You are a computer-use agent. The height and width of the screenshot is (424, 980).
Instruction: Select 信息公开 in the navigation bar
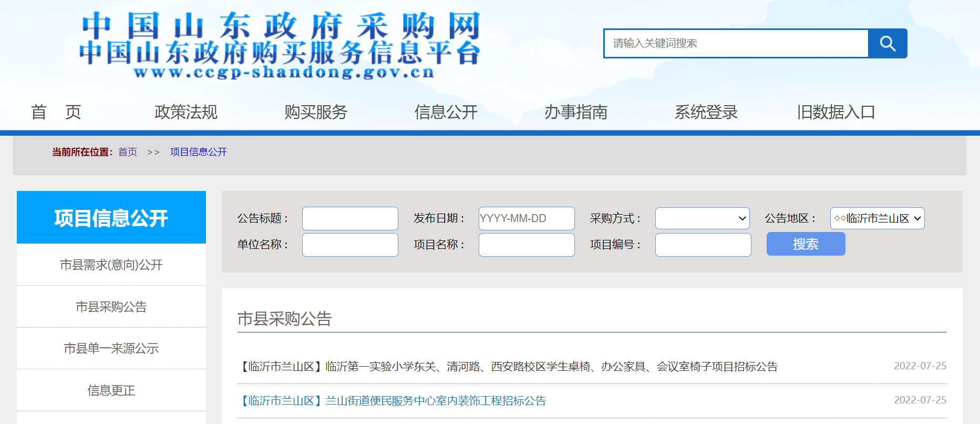coord(446,112)
